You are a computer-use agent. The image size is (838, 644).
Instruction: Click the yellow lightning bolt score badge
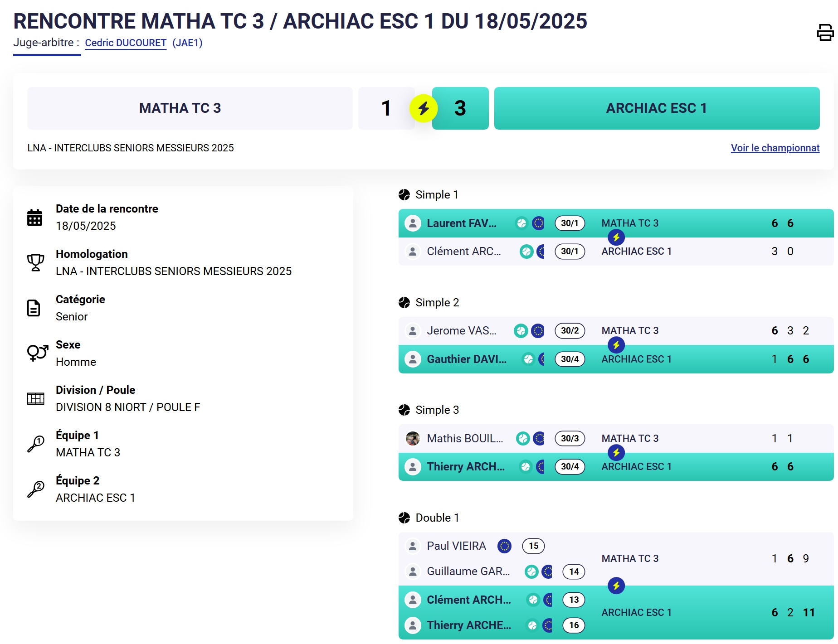(x=423, y=108)
